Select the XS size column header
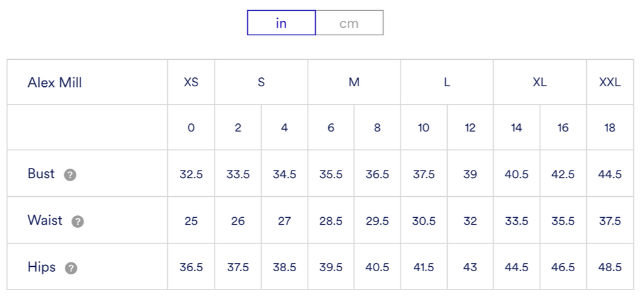Image resolution: width=644 pixels, height=297 pixels. coord(191,82)
